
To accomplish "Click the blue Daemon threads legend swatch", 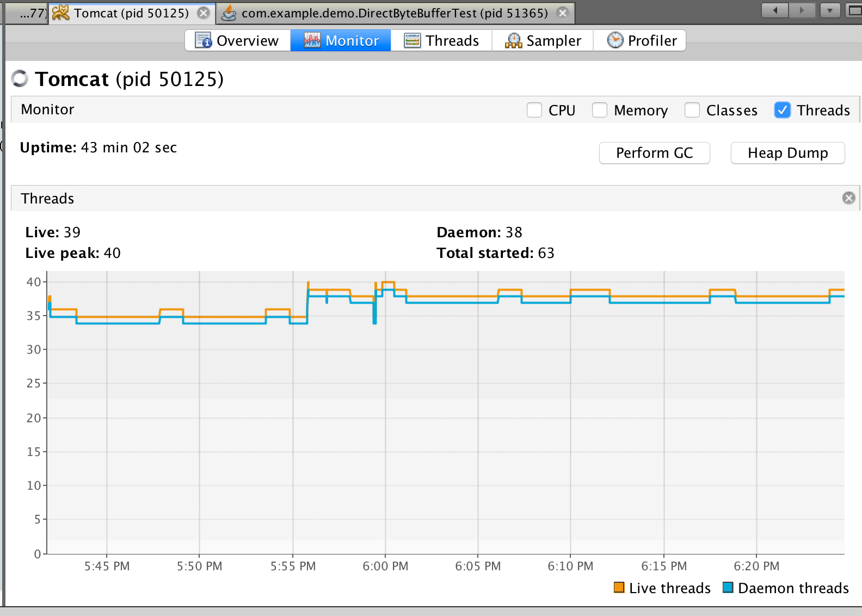I will [728, 588].
